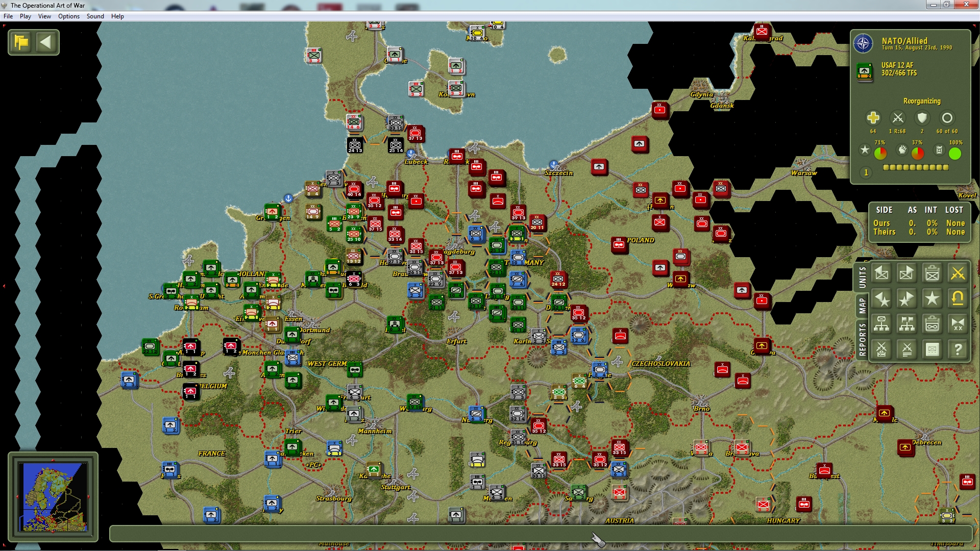
Task: Click the row of yellow squares bar
Action: pyautogui.click(x=916, y=167)
